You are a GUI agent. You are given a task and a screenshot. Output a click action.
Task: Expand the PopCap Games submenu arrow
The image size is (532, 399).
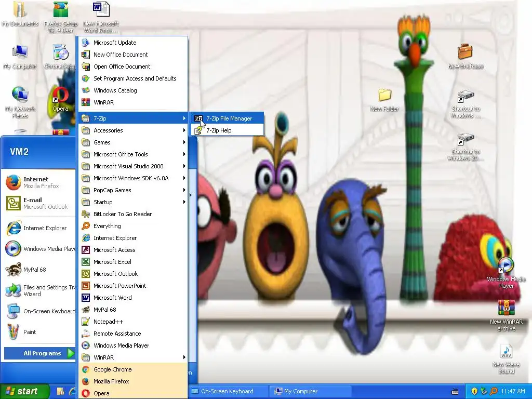(184, 190)
